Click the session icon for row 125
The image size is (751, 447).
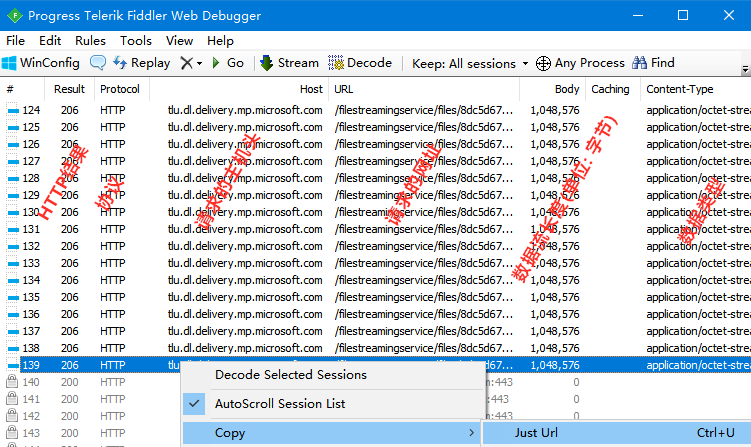coord(12,127)
